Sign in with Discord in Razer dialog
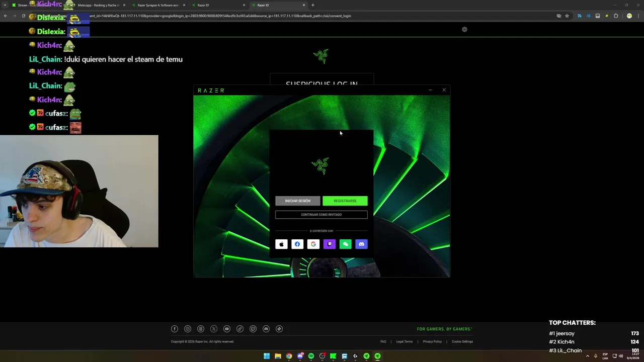 (x=361, y=244)
